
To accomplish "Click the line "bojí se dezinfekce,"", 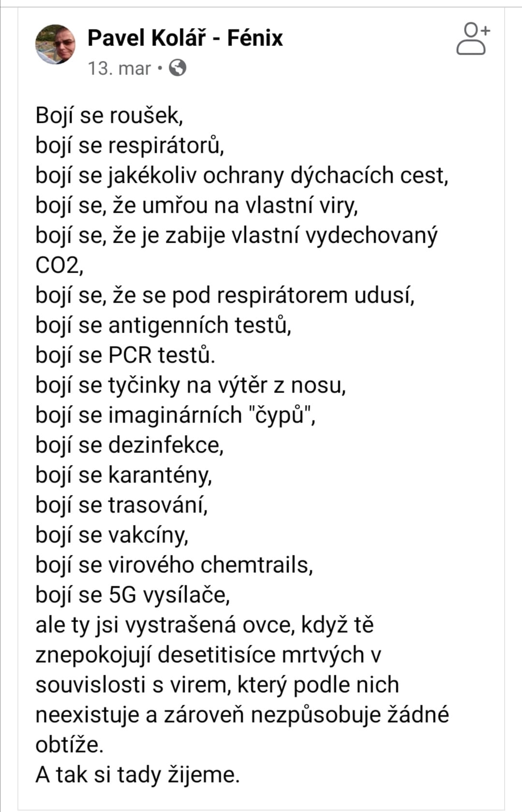I will (x=130, y=445).
